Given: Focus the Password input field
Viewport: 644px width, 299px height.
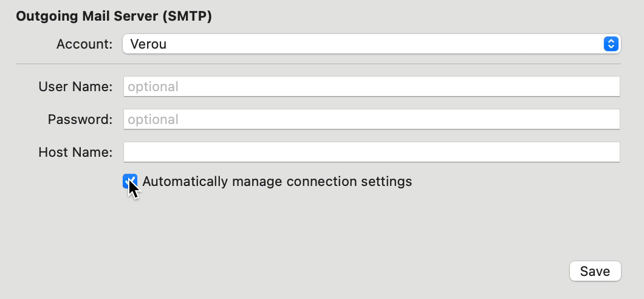Looking at the screenshot, I should (372, 120).
